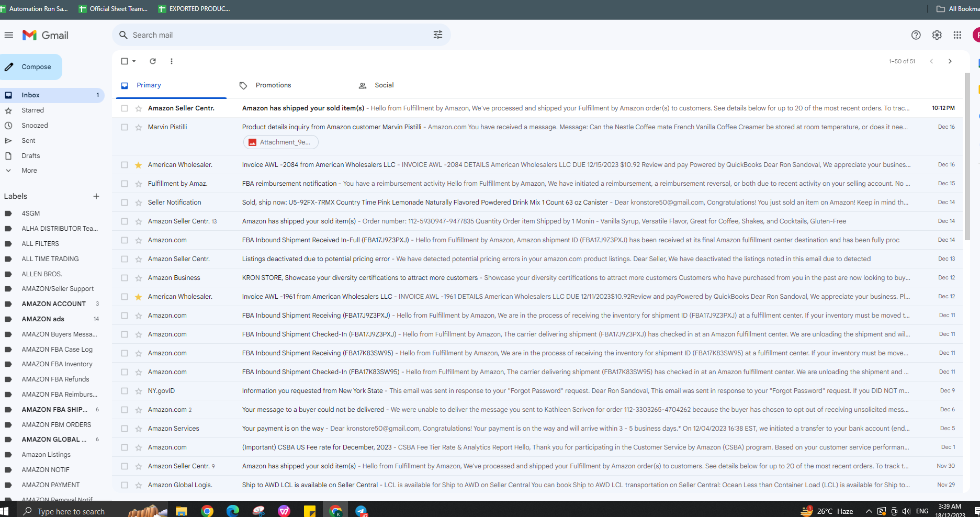Create a new label with plus icon
Image resolution: width=980 pixels, height=517 pixels.
tap(96, 196)
